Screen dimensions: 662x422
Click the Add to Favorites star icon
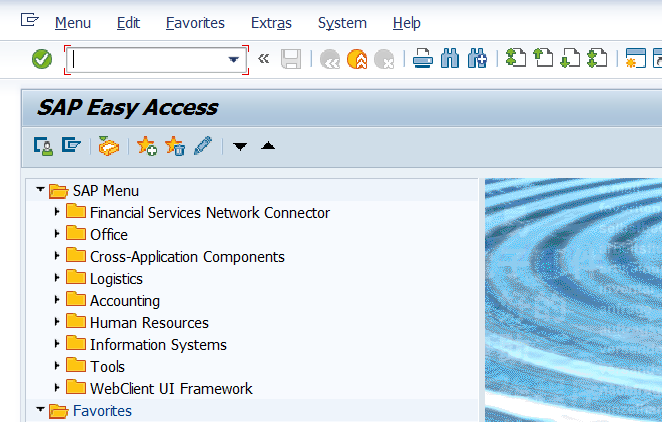point(147,146)
